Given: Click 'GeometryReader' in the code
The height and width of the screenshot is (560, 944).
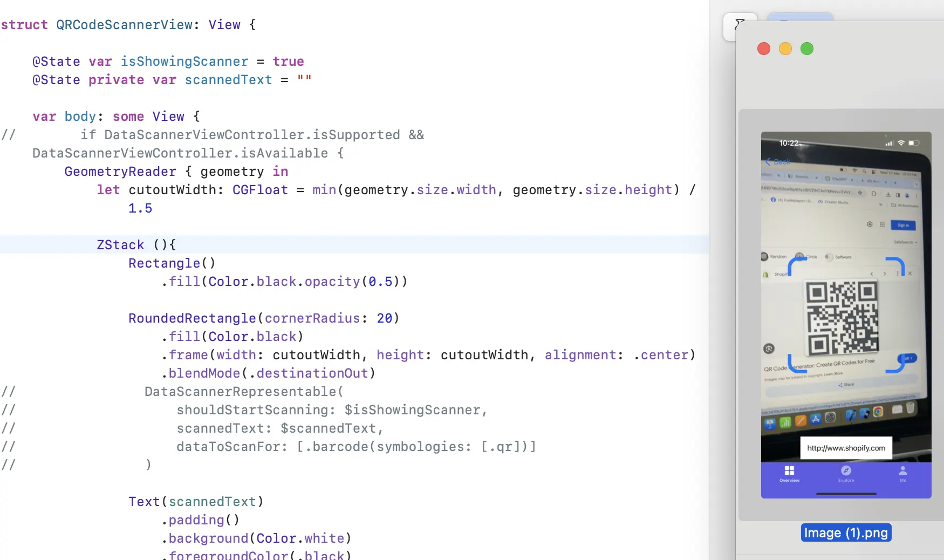Looking at the screenshot, I should tap(120, 172).
